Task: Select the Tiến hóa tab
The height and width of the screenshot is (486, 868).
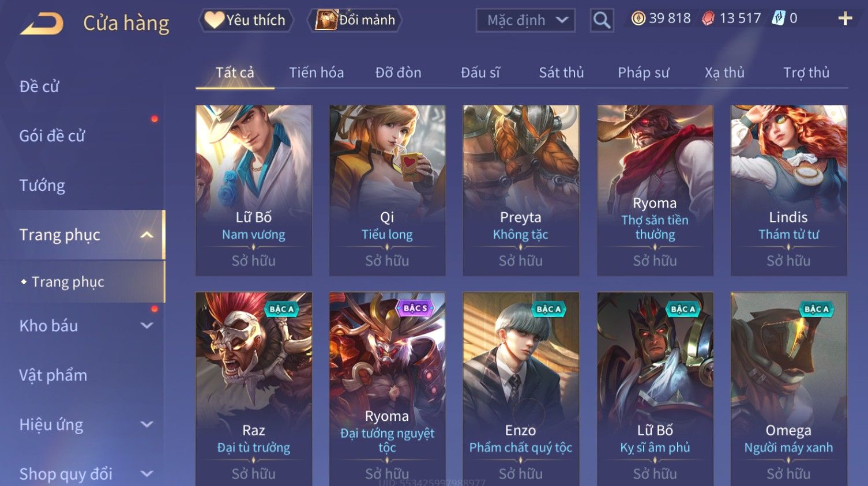Action: (316, 73)
